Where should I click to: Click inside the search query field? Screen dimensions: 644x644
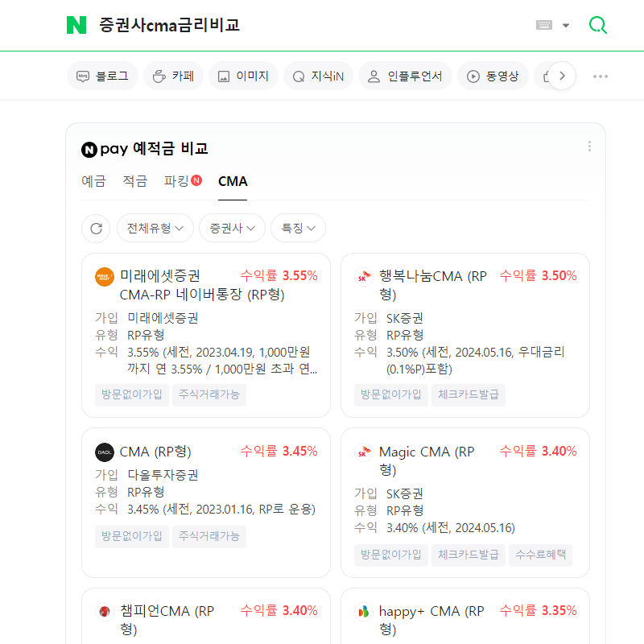click(x=242, y=25)
